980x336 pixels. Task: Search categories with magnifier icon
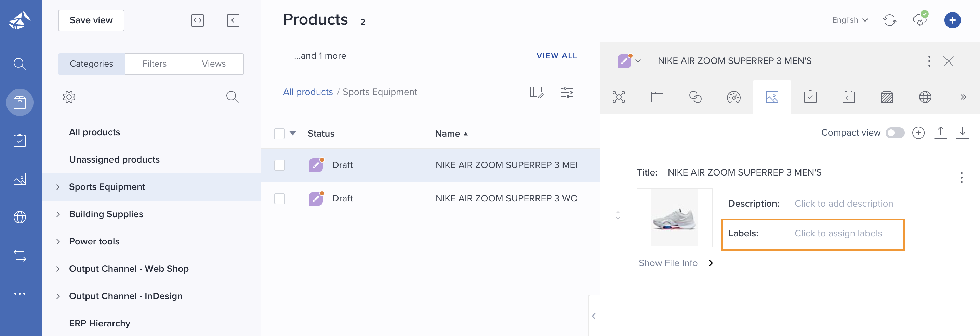(233, 97)
